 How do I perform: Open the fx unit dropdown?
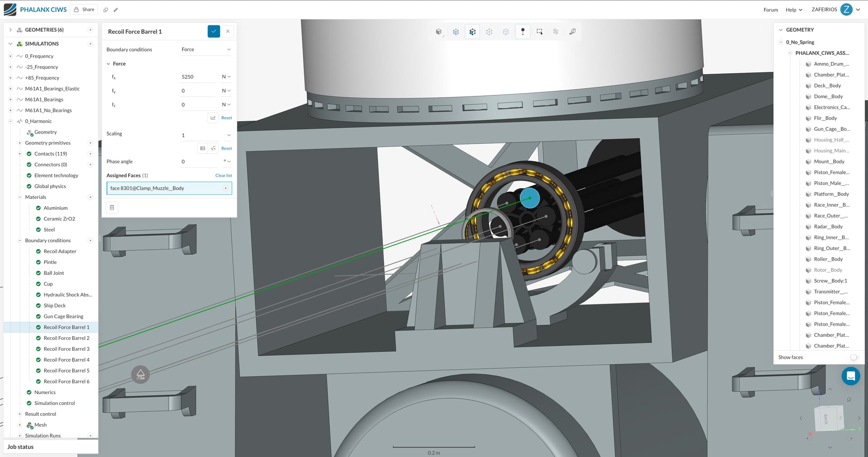click(226, 77)
